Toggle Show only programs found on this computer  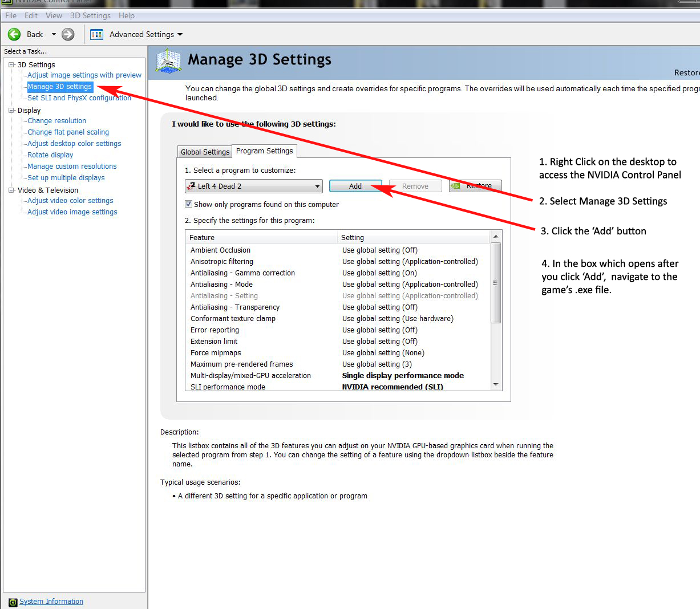[188, 204]
